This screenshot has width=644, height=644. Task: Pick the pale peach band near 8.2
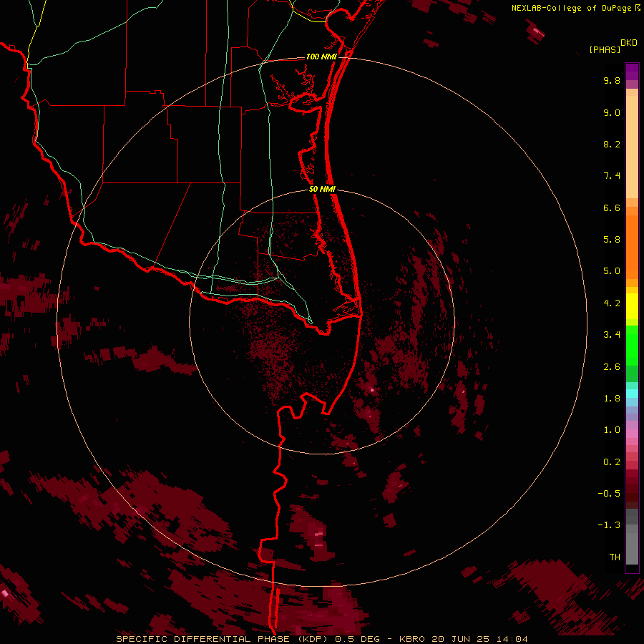[632, 147]
